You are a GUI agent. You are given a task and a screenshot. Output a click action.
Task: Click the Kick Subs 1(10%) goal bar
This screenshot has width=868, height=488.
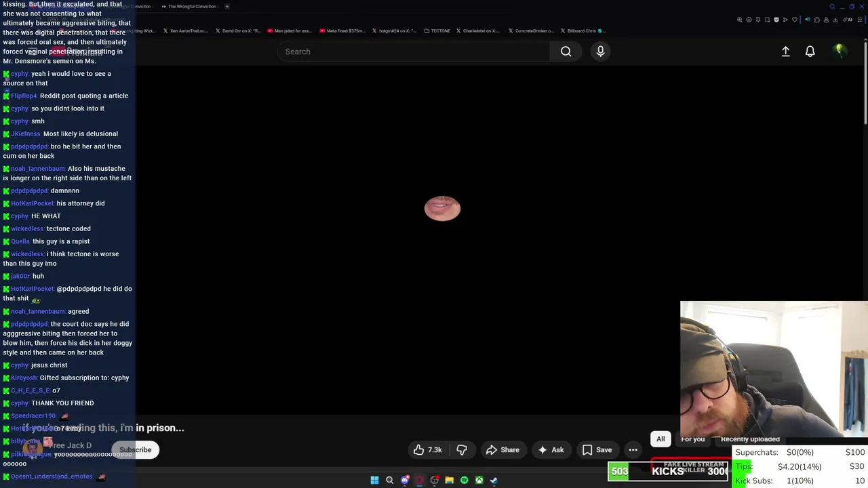click(800, 481)
